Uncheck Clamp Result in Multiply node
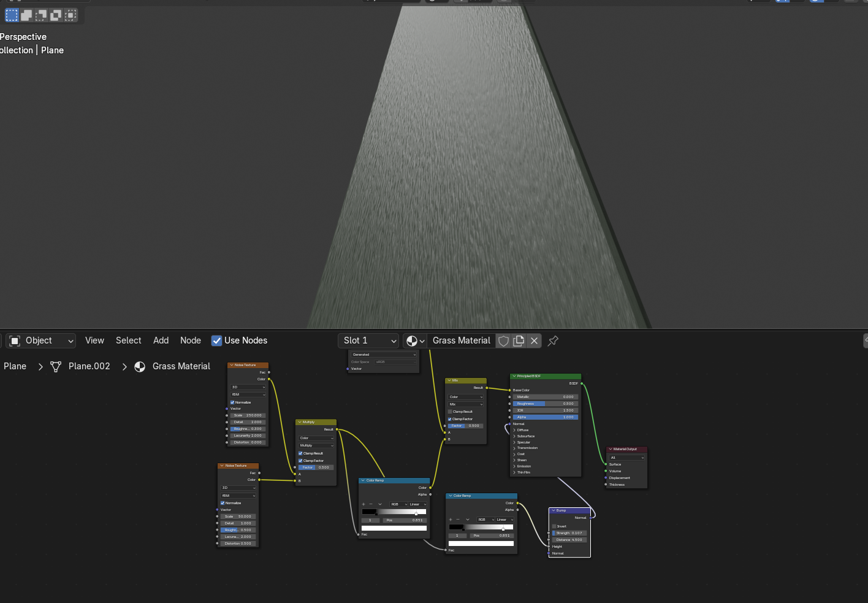Screen dimensions: 868x603 300,453
